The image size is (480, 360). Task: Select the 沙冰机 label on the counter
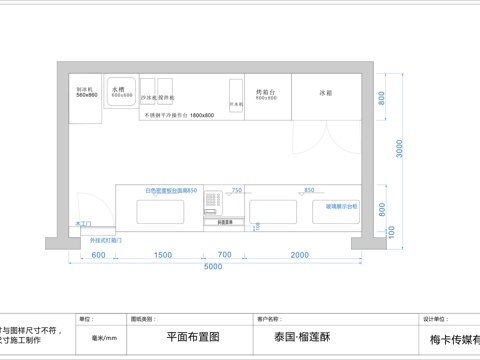tap(148, 98)
